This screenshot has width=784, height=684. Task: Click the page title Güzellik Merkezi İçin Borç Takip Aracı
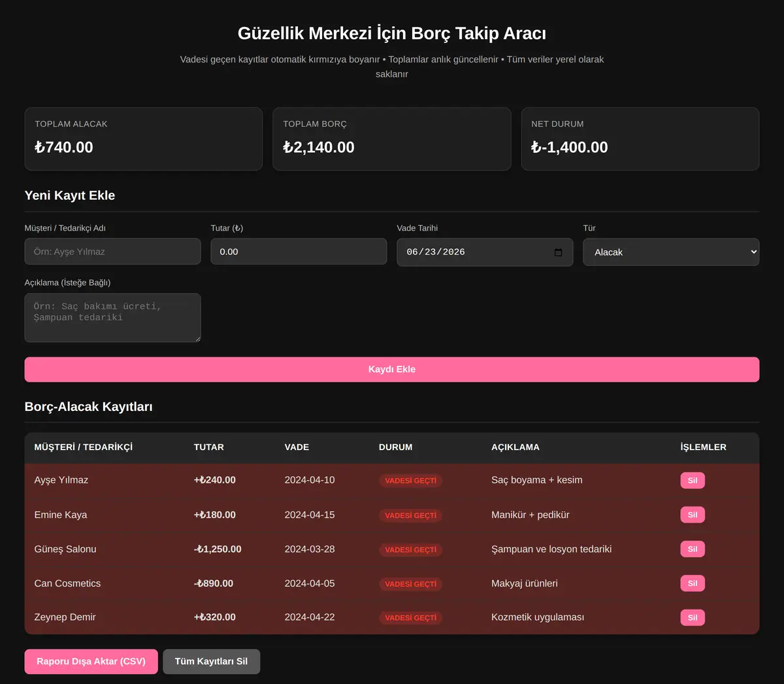click(x=392, y=33)
